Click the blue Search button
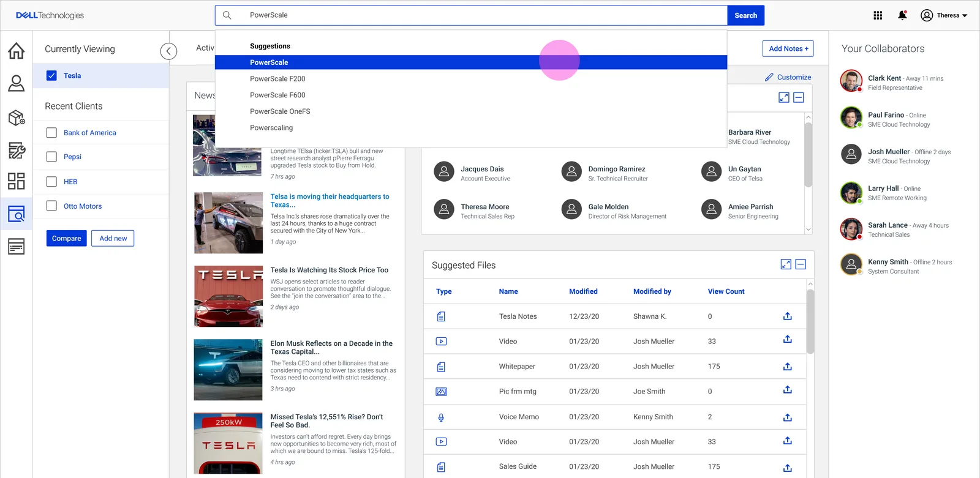Image resolution: width=980 pixels, height=478 pixels. pos(745,15)
